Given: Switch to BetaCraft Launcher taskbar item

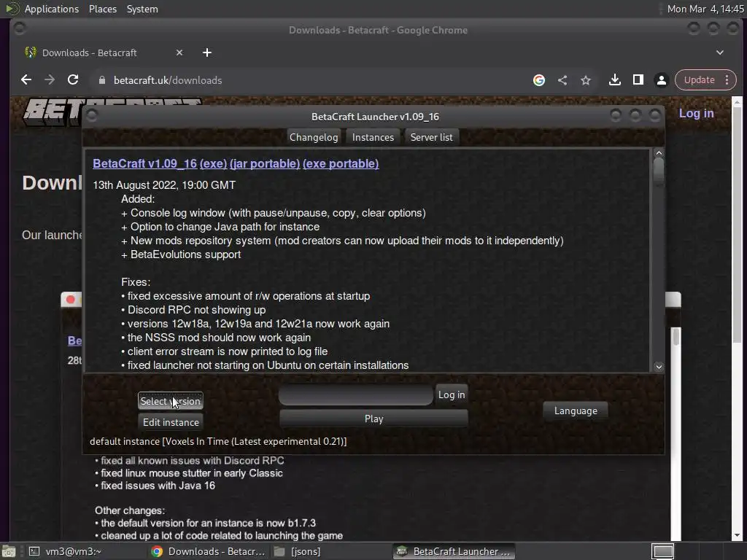Looking at the screenshot, I should (x=454, y=551).
